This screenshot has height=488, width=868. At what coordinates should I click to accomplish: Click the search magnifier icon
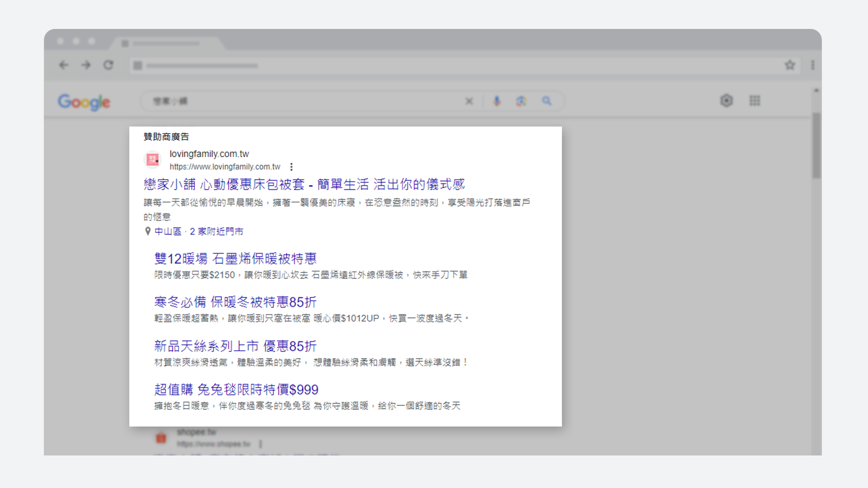(x=547, y=101)
